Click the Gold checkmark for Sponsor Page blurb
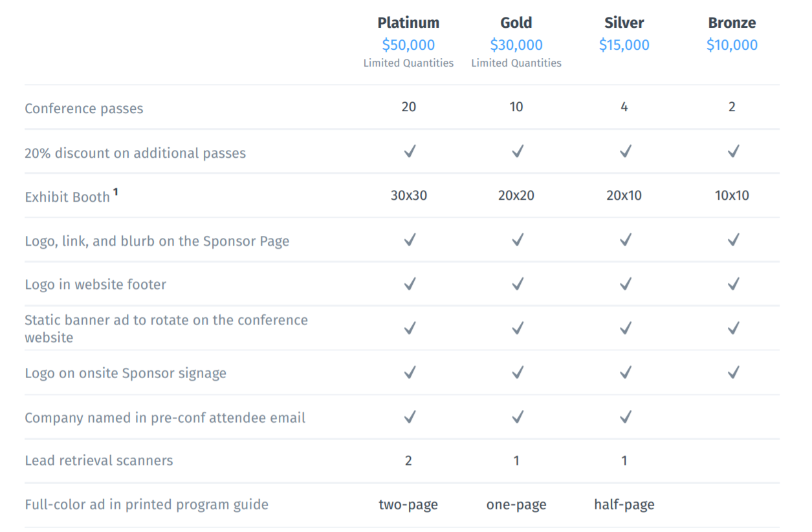 pos(517,240)
